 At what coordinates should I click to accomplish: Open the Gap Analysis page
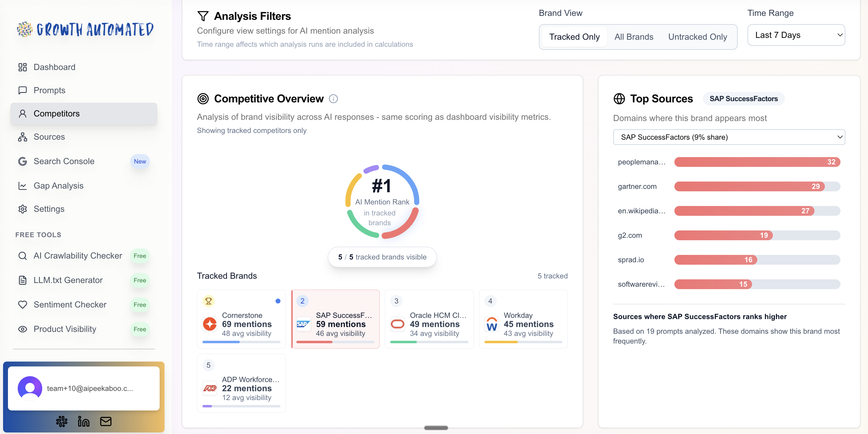point(58,186)
